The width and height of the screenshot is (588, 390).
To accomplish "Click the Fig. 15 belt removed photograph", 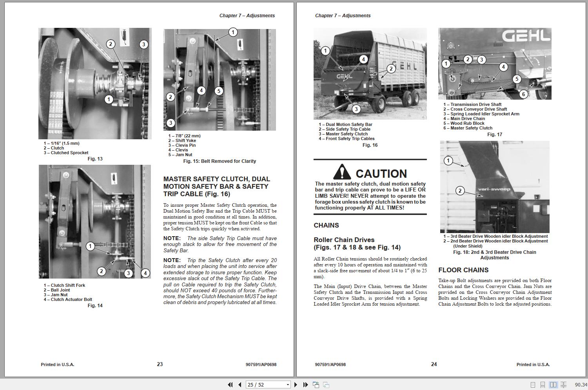I will 219,78.
